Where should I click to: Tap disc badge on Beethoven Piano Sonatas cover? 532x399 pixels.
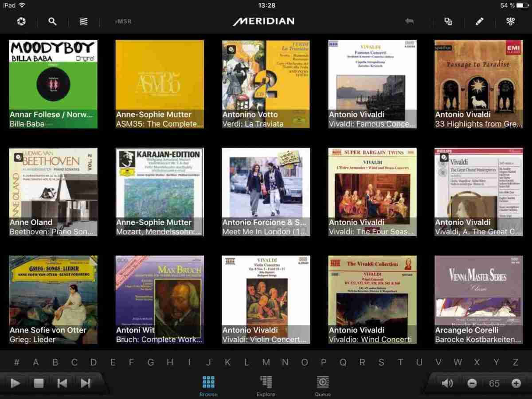18,157
